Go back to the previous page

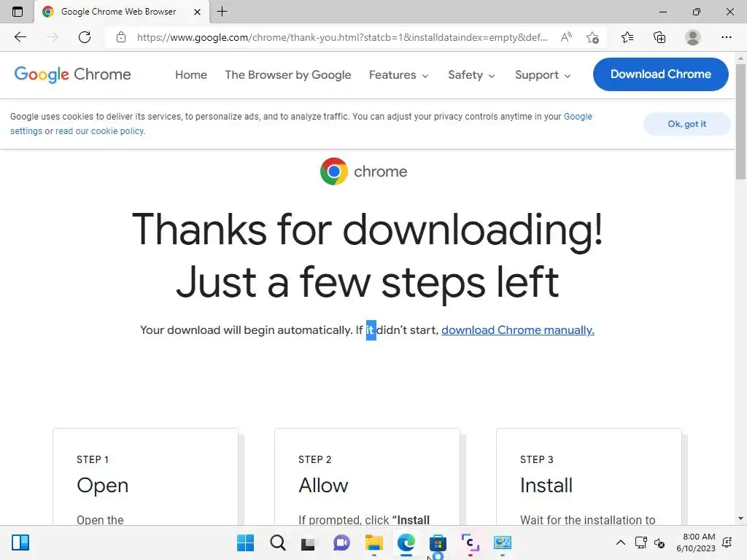coord(20,37)
